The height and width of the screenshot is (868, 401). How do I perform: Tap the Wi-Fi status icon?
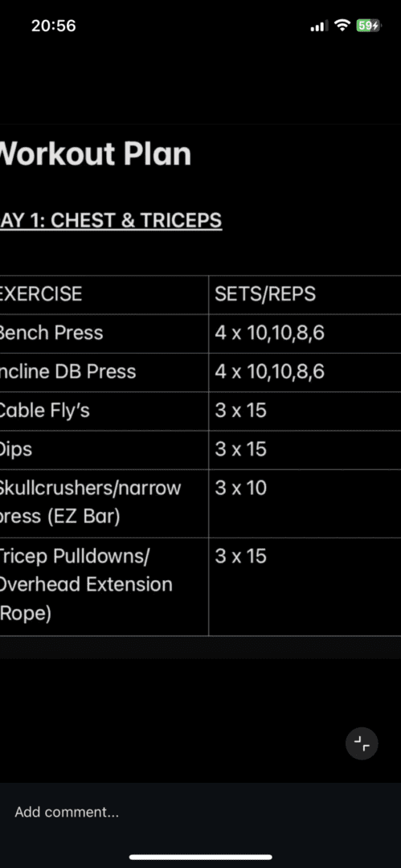(343, 26)
